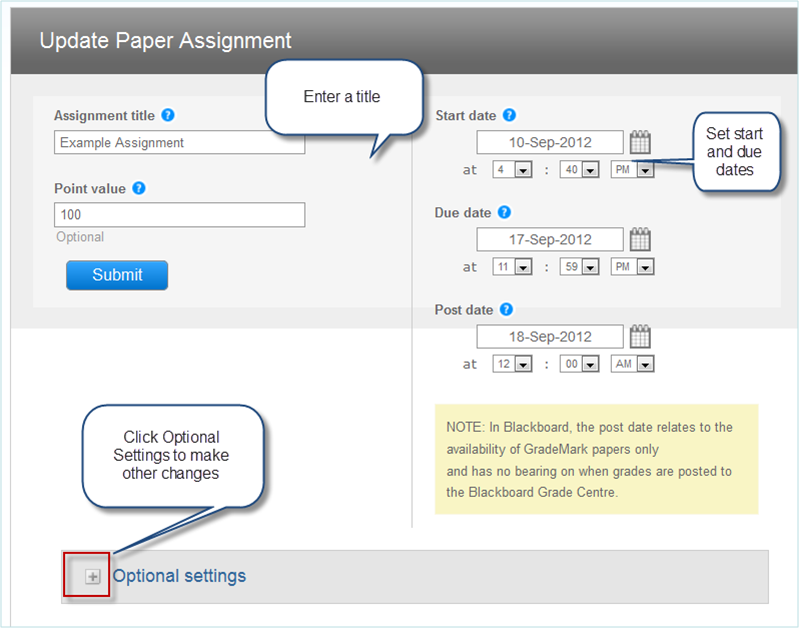799x628 pixels.
Task: Click the Assignment title help icon
Action: pyautogui.click(x=168, y=115)
